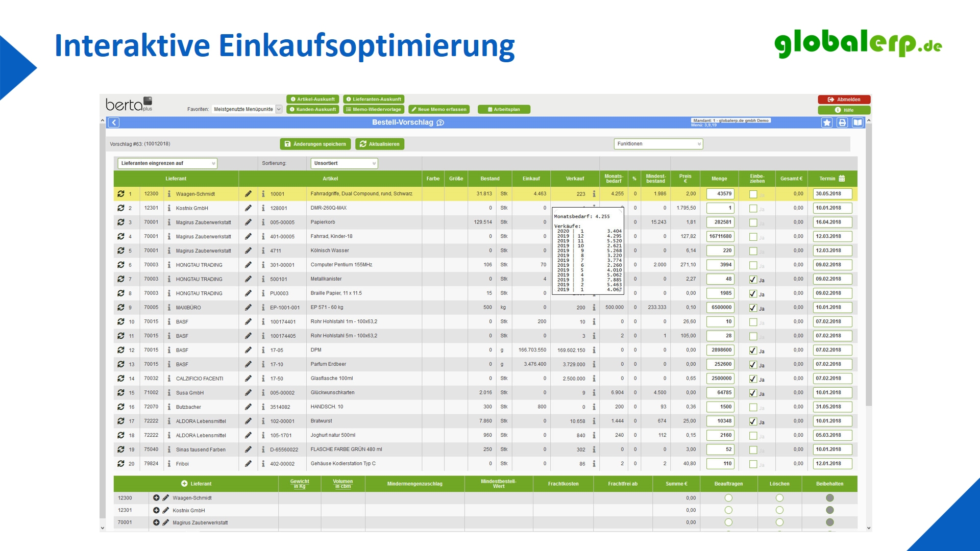Expand the Unsortiert sorting dropdown
Screen dimensions: 980x551
pyautogui.click(x=345, y=163)
